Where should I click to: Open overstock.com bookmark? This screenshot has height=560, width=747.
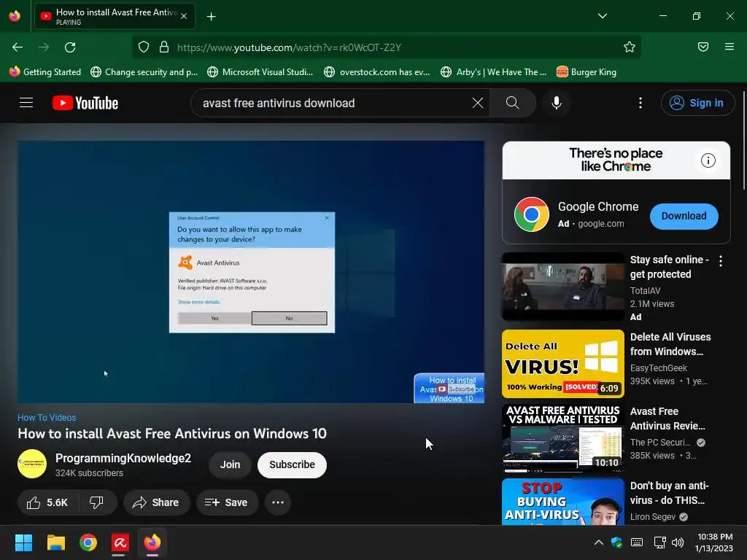(376, 72)
